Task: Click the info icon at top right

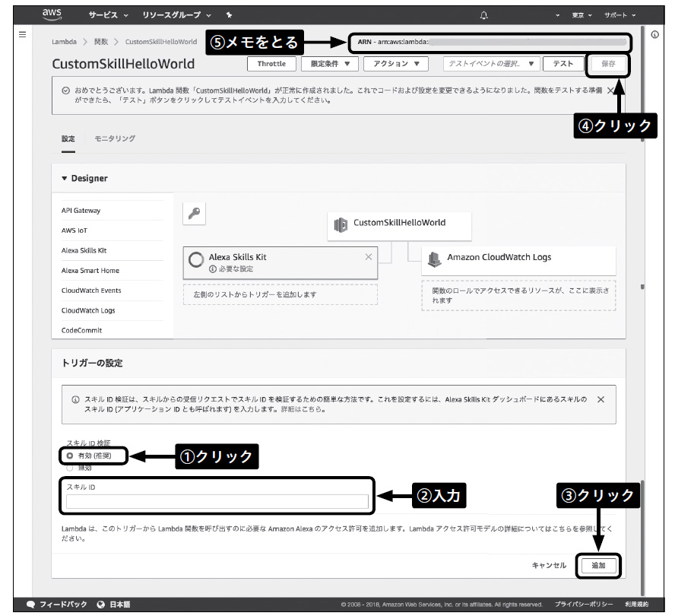Action: (654, 34)
